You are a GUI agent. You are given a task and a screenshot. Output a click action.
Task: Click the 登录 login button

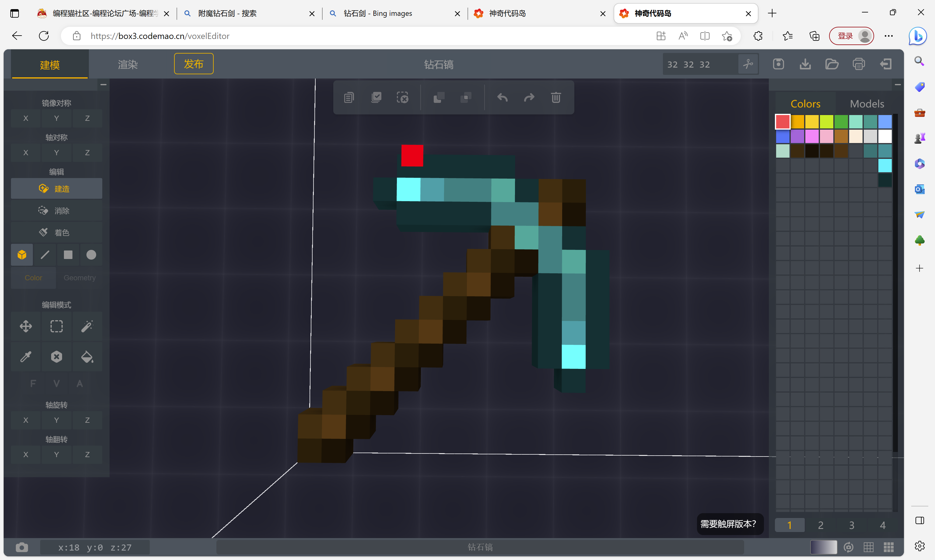tap(851, 36)
